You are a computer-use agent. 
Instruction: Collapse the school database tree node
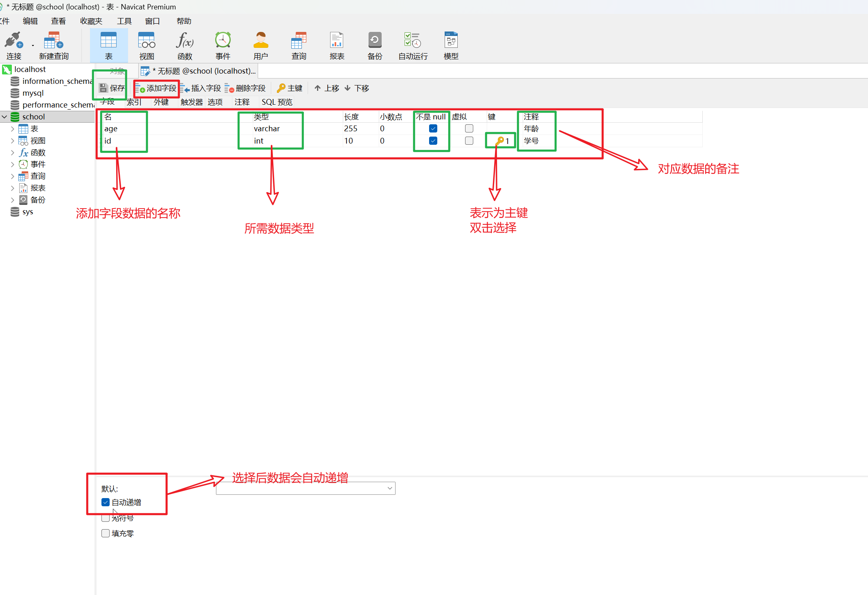(4, 117)
